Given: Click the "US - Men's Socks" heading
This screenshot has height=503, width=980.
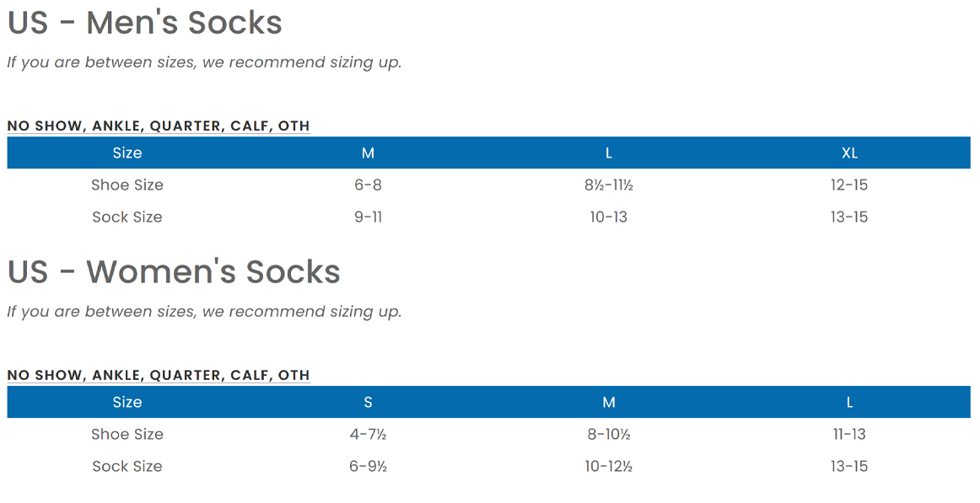Looking at the screenshot, I should pos(144,23).
